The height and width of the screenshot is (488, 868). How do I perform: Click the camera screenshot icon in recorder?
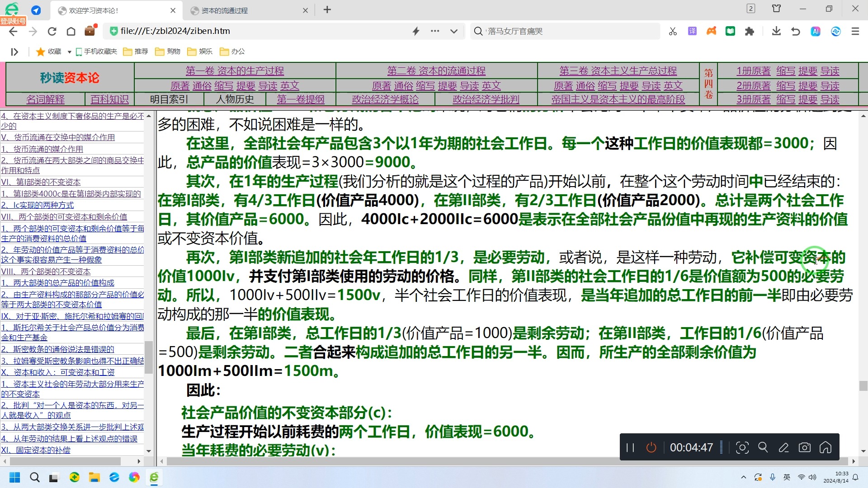coord(805,447)
